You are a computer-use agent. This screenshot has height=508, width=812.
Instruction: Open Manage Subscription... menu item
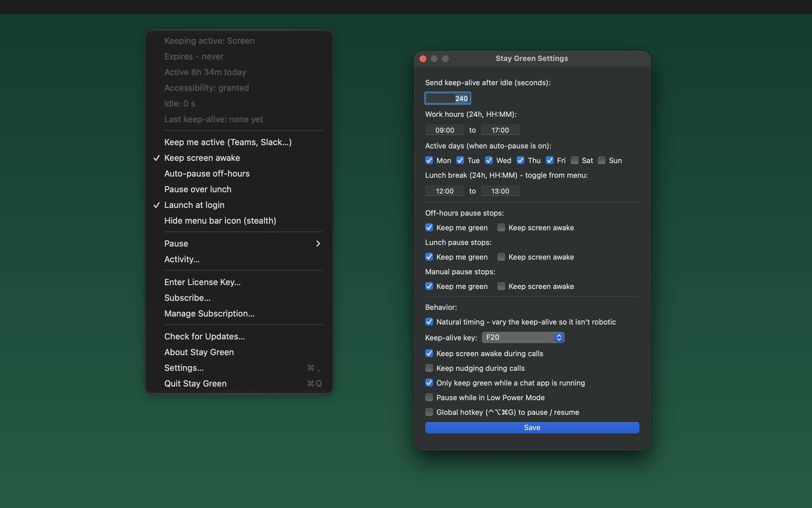239,314
